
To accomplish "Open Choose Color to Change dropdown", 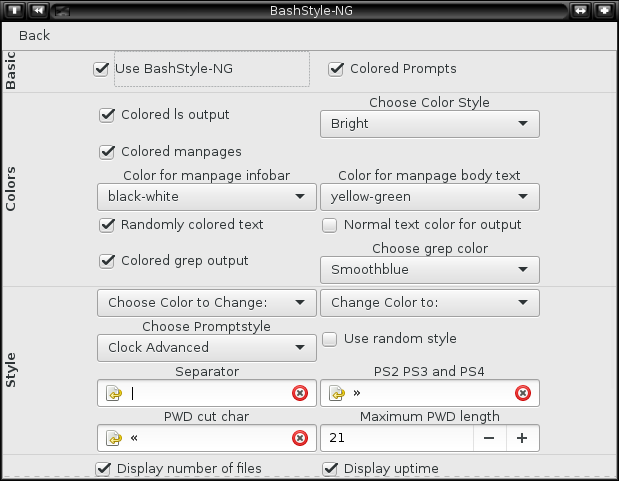I will (x=207, y=303).
